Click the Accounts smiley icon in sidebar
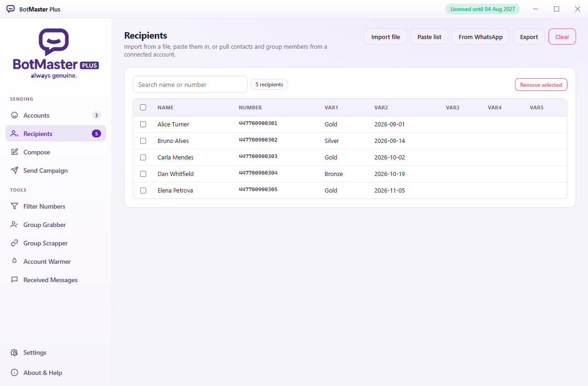 (15, 115)
